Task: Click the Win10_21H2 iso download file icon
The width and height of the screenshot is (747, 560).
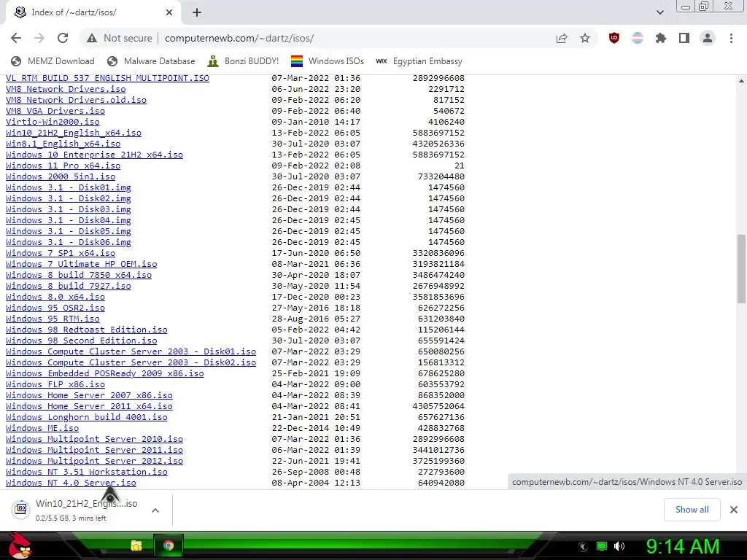Action: (x=21, y=509)
